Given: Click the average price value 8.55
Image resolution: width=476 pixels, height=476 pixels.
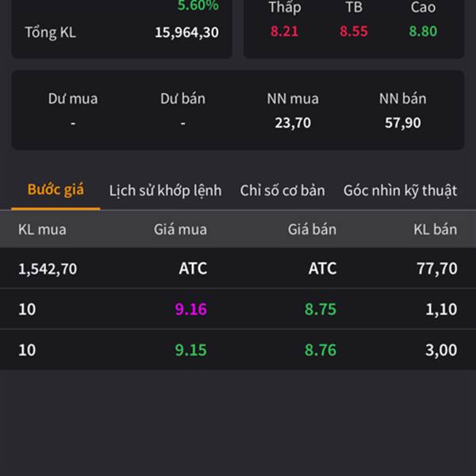Looking at the screenshot, I should [x=354, y=32].
